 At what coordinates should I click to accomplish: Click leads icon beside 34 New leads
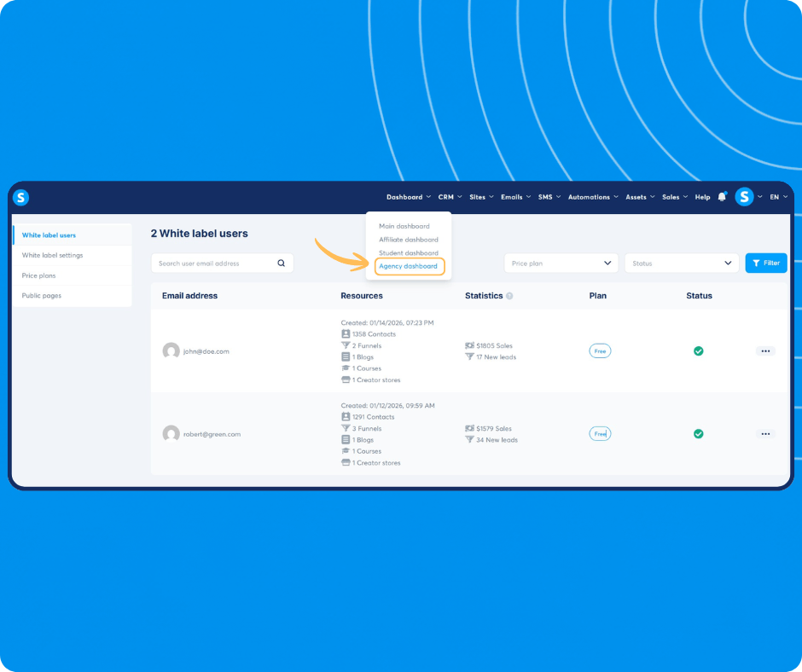click(x=469, y=440)
